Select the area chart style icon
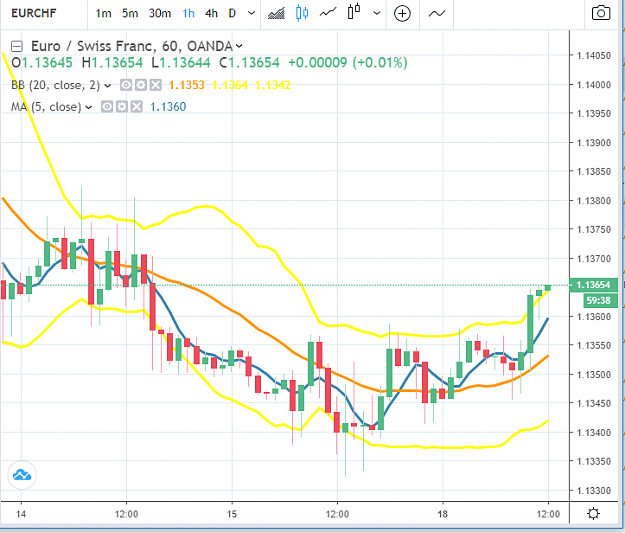This screenshot has height=533, width=625. pyautogui.click(x=276, y=13)
